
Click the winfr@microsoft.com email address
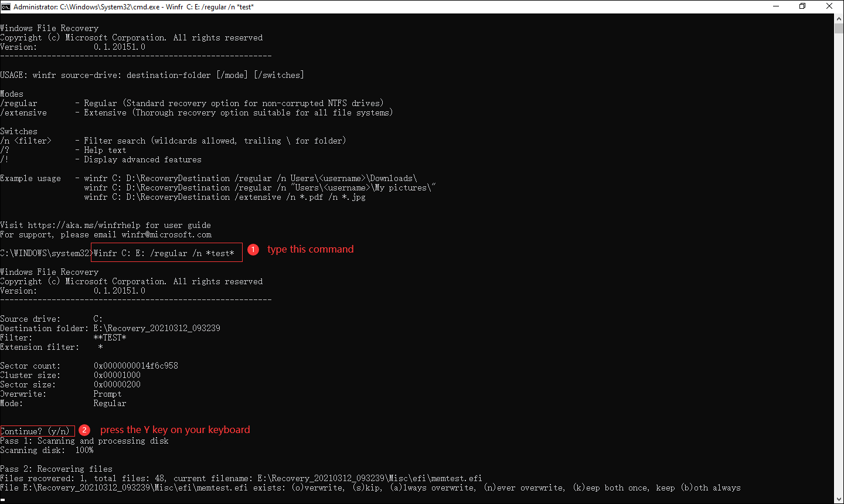click(166, 234)
